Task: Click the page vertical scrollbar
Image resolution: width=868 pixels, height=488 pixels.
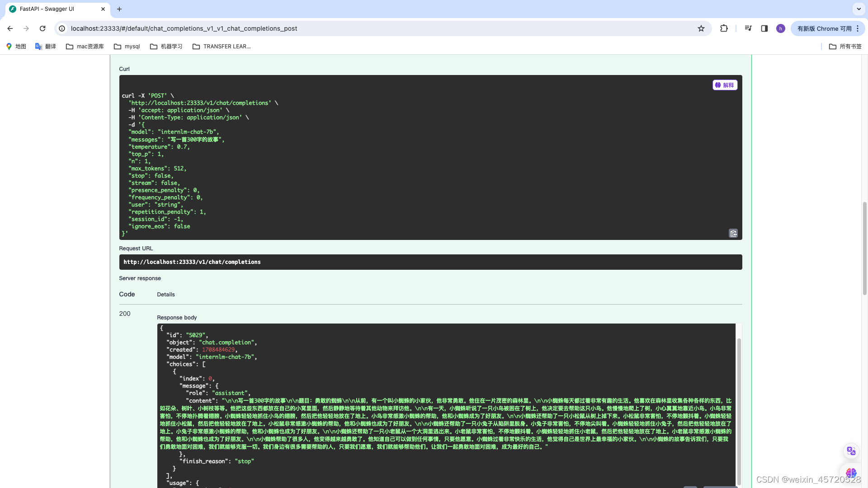Action: [864, 249]
